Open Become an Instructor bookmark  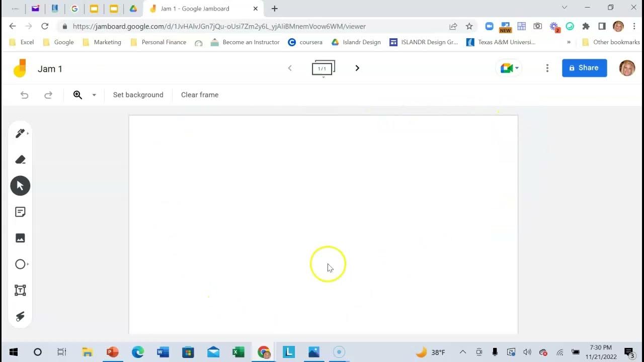coord(245,42)
